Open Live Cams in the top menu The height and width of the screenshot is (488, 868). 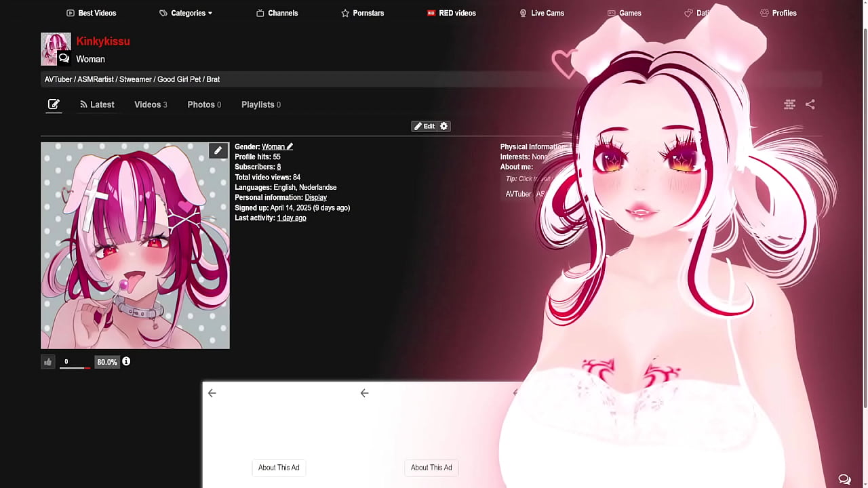[541, 13]
